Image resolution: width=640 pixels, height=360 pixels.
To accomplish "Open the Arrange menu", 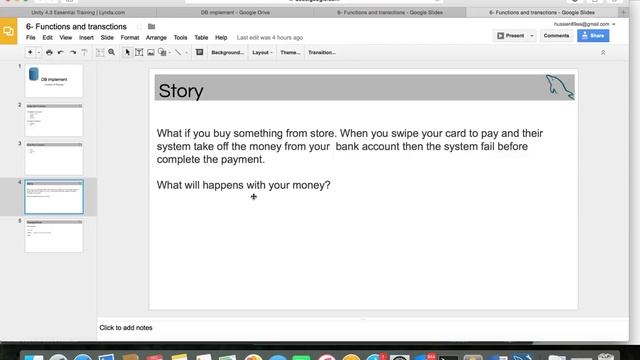I will [x=156, y=38].
